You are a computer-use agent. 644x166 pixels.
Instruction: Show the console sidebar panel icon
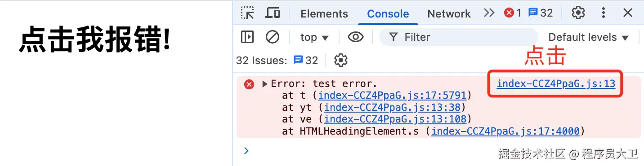click(247, 37)
